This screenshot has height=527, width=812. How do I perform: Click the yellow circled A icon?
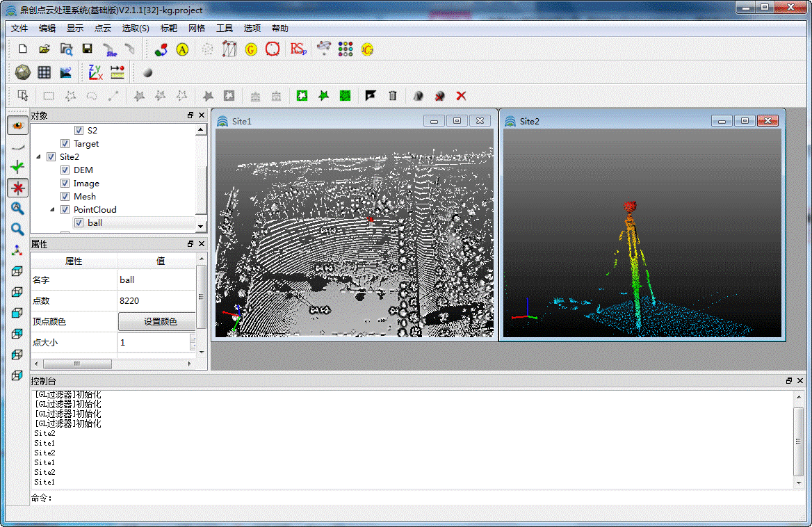(182, 49)
